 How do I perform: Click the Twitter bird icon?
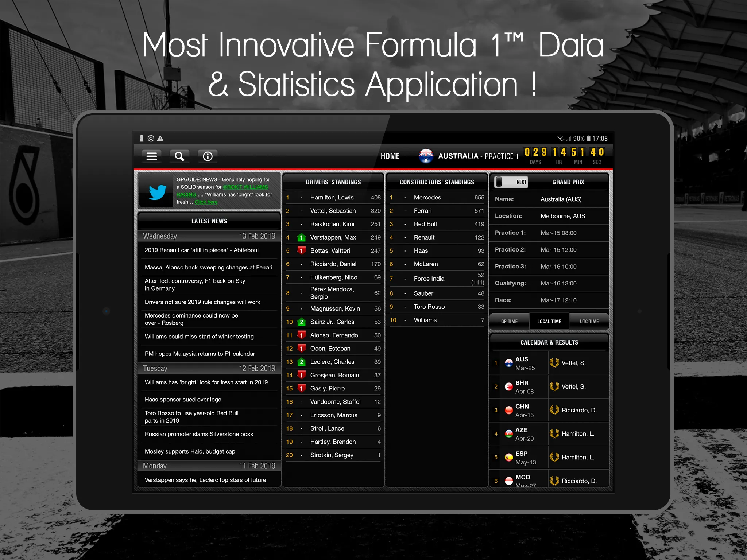tap(158, 190)
